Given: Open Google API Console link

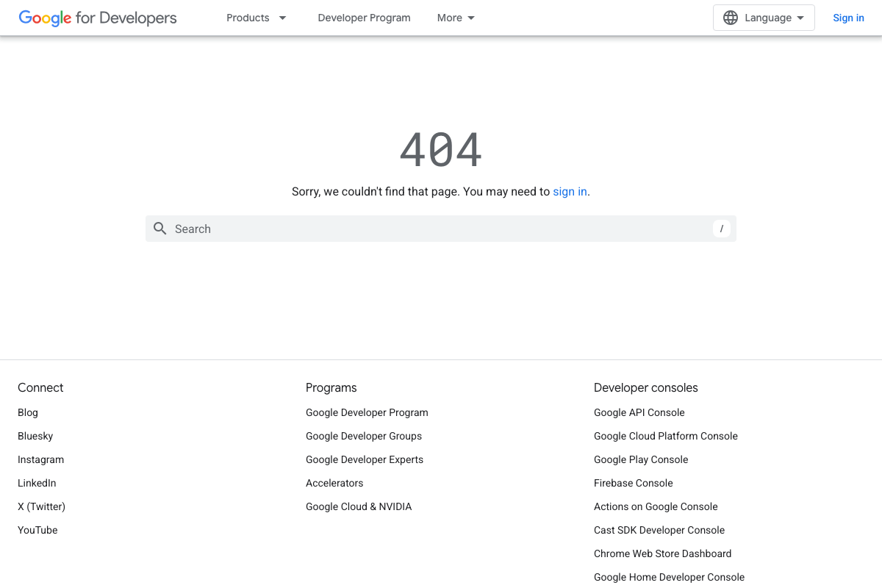Looking at the screenshot, I should pyautogui.click(x=639, y=412).
